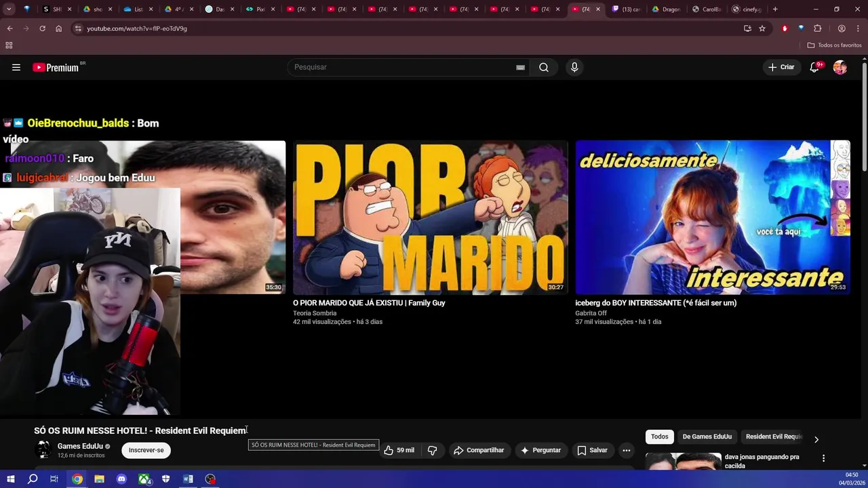
Task: Open the apps shortcut in bookmarks bar
Action: click(x=9, y=45)
